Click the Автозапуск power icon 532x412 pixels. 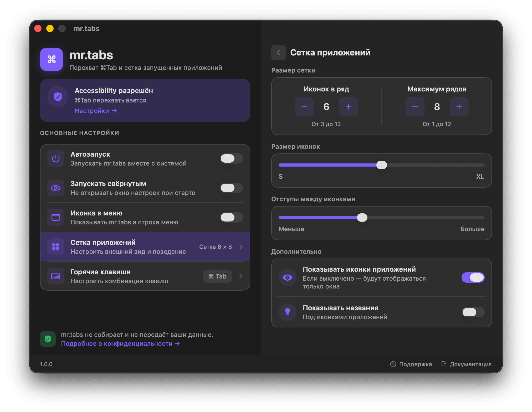(x=56, y=158)
